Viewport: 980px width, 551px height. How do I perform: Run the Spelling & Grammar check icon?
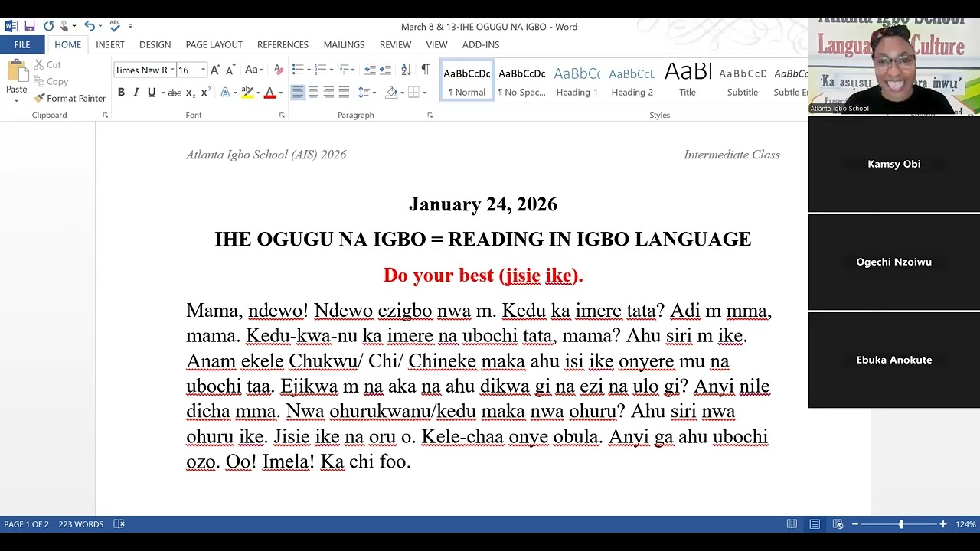pyautogui.click(x=115, y=26)
